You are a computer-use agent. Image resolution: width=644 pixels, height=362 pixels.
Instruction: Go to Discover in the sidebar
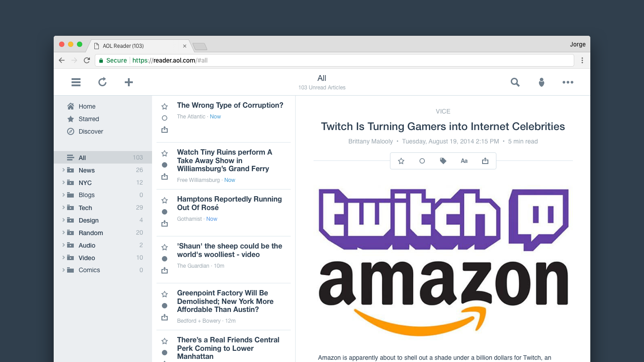(91, 131)
